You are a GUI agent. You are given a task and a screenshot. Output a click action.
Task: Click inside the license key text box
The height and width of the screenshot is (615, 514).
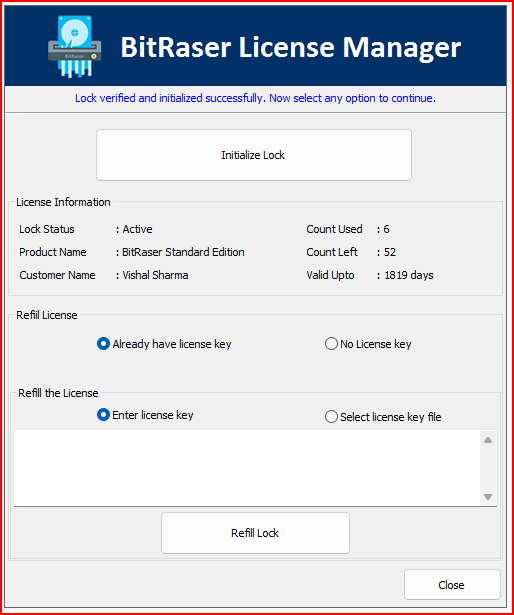point(246,468)
